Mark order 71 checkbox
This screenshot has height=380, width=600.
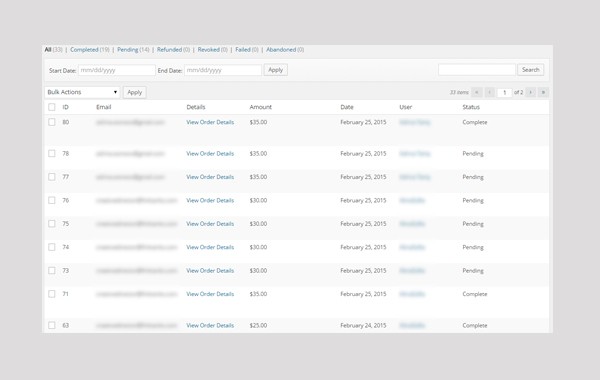[52, 294]
